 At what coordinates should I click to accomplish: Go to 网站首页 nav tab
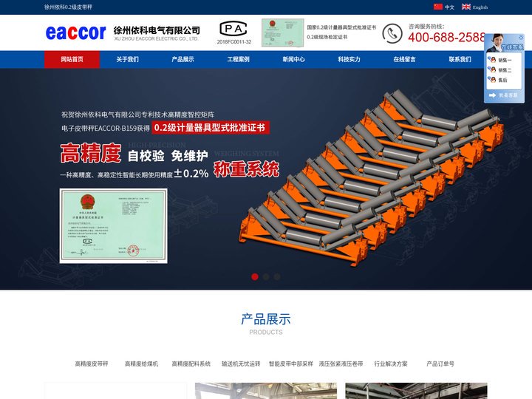[x=72, y=59]
